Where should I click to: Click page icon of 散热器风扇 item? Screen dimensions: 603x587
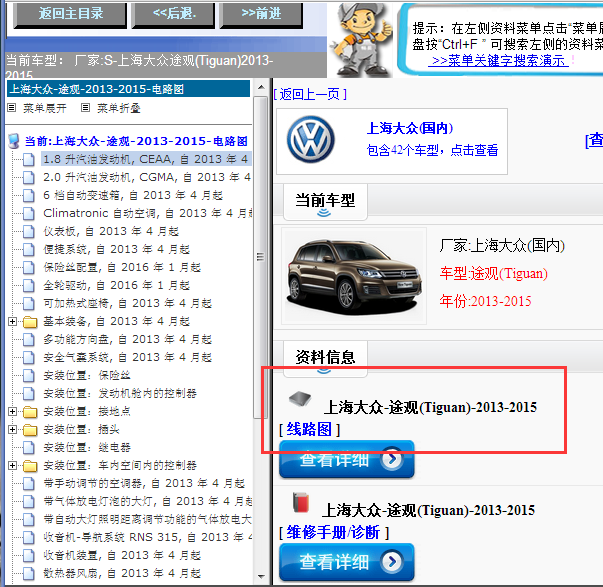pyautogui.click(x=29, y=574)
